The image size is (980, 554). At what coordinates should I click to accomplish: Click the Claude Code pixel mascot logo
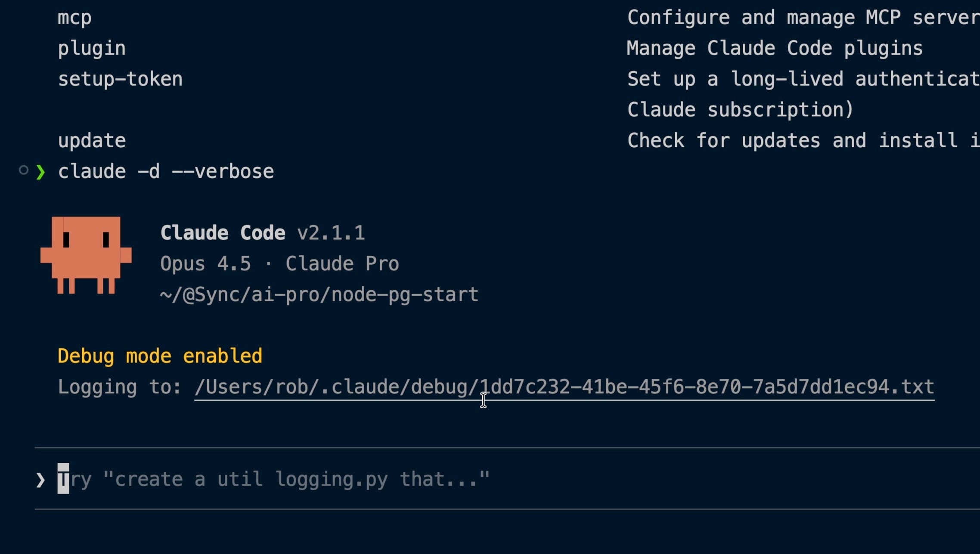click(86, 255)
